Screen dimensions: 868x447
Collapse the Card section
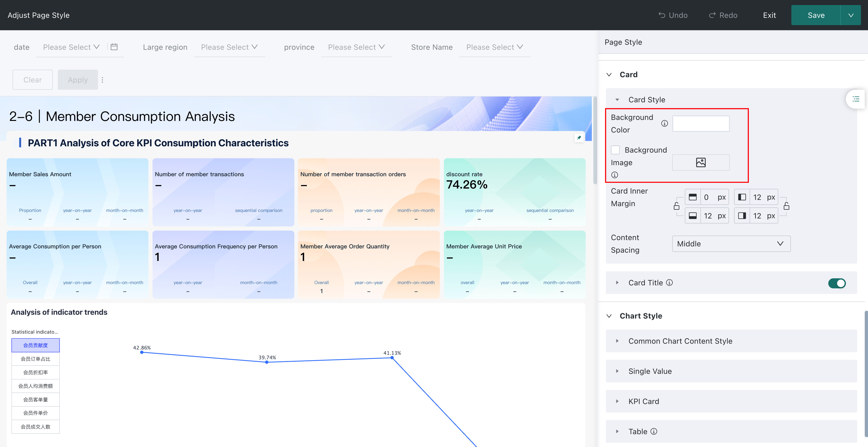click(609, 74)
